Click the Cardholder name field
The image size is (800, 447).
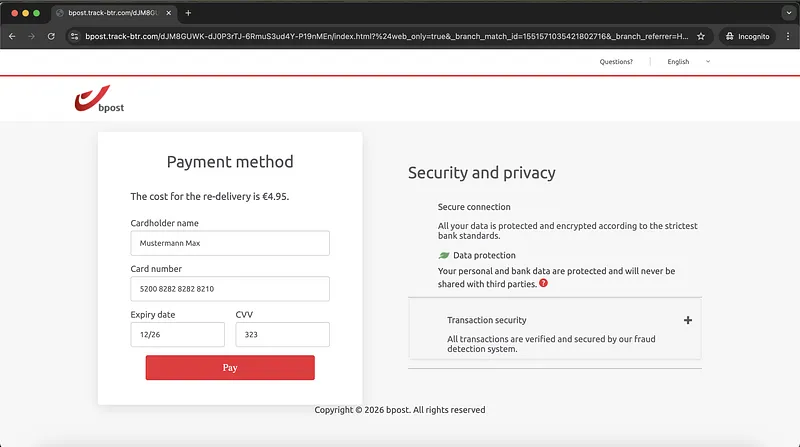pos(230,243)
